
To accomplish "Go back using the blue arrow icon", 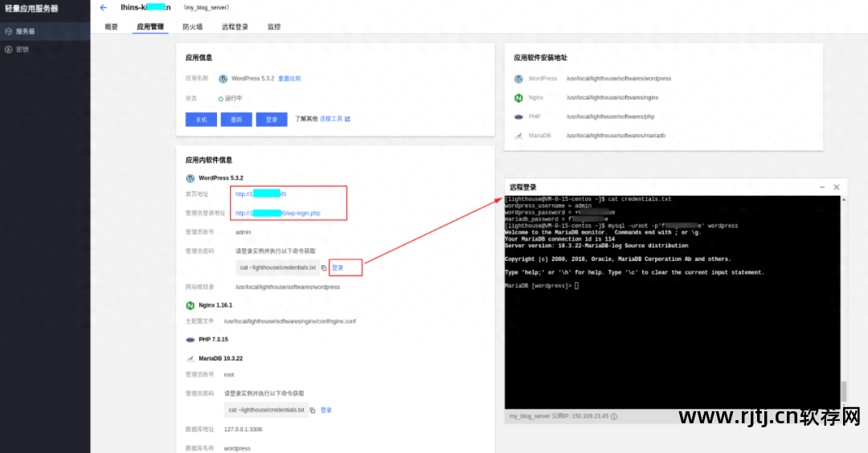I will tap(104, 8).
